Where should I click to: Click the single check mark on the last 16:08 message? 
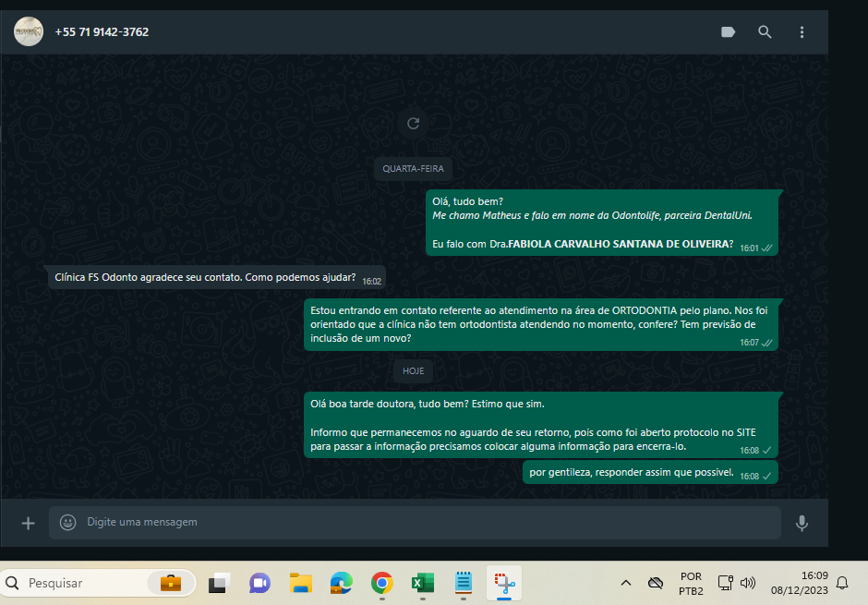point(766,476)
